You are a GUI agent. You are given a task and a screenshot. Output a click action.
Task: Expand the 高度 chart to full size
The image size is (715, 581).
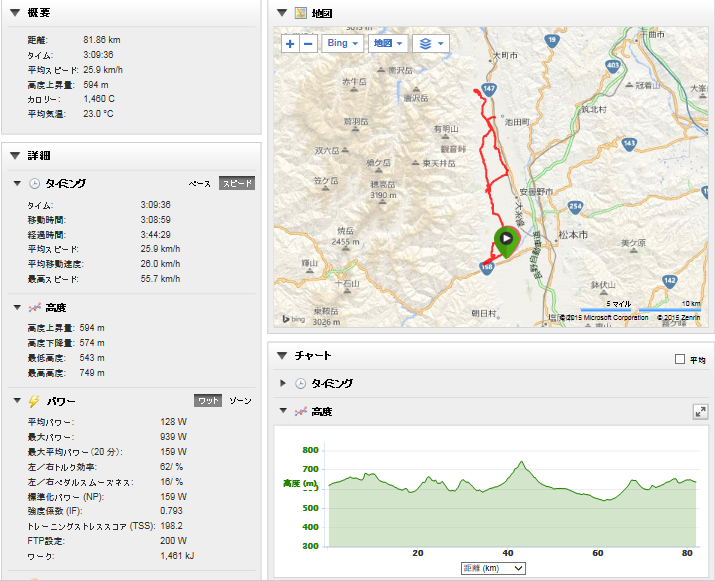coord(700,412)
